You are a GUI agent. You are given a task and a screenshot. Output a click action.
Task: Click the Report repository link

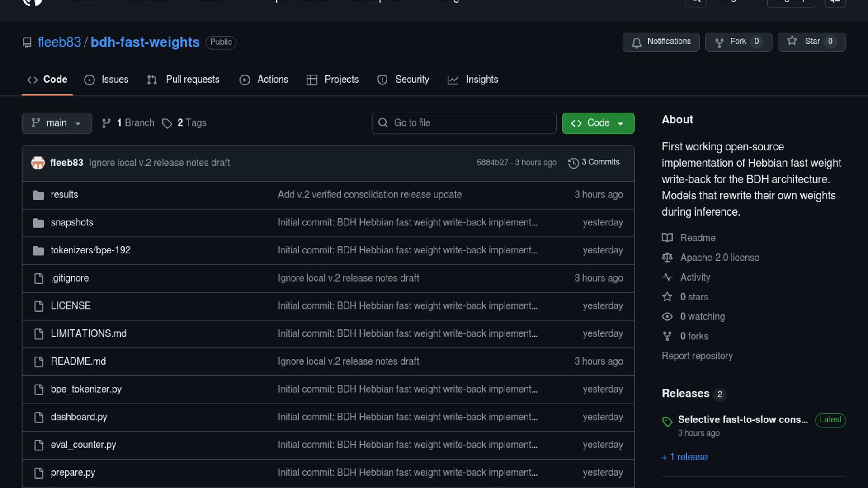[x=697, y=356]
